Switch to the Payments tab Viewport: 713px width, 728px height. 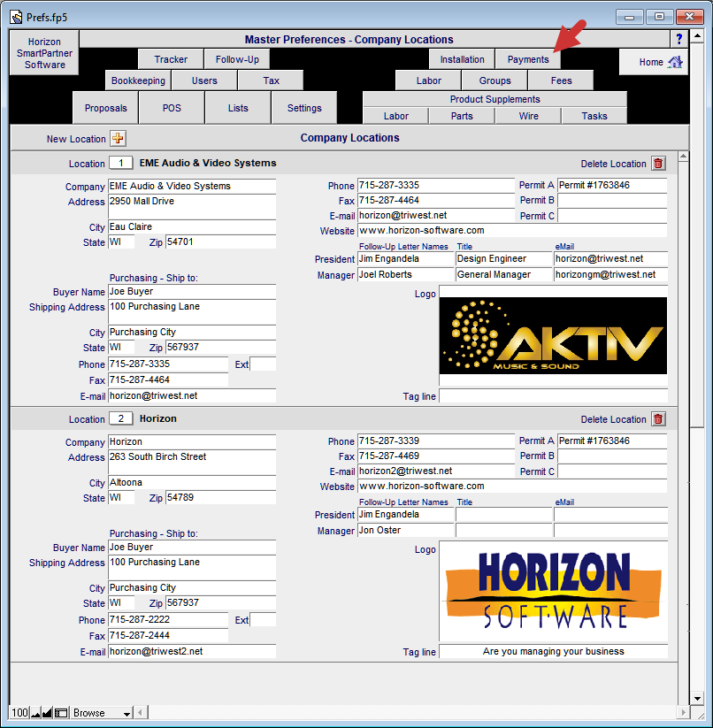click(x=528, y=59)
